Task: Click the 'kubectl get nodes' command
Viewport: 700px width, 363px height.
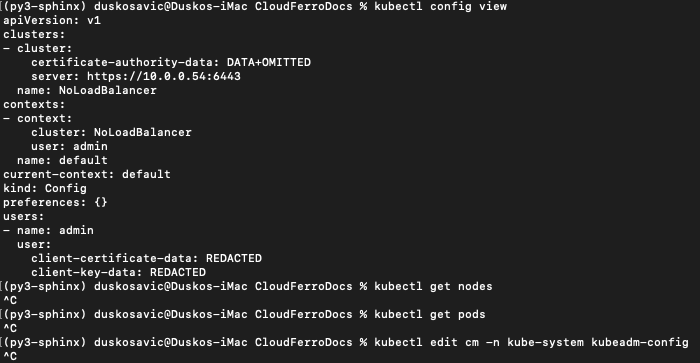Action: [x=433, y=286]
